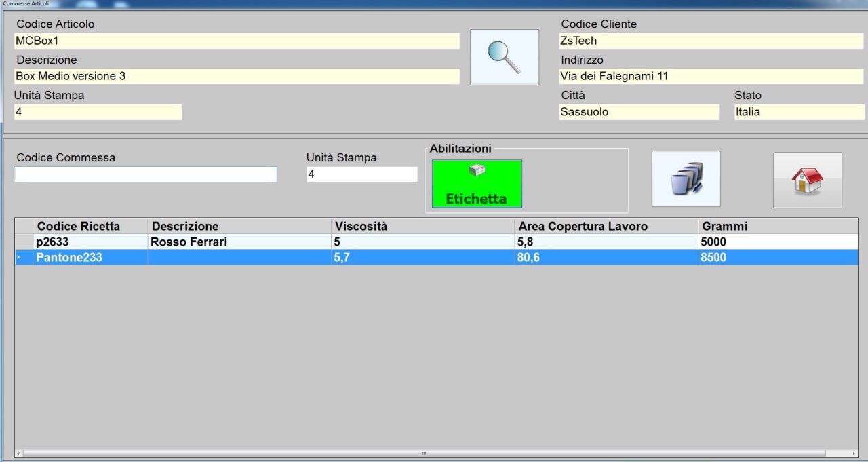Select the delete recipe trash bins icon
This screenshot has height=462, width=868.
[686, 179]
